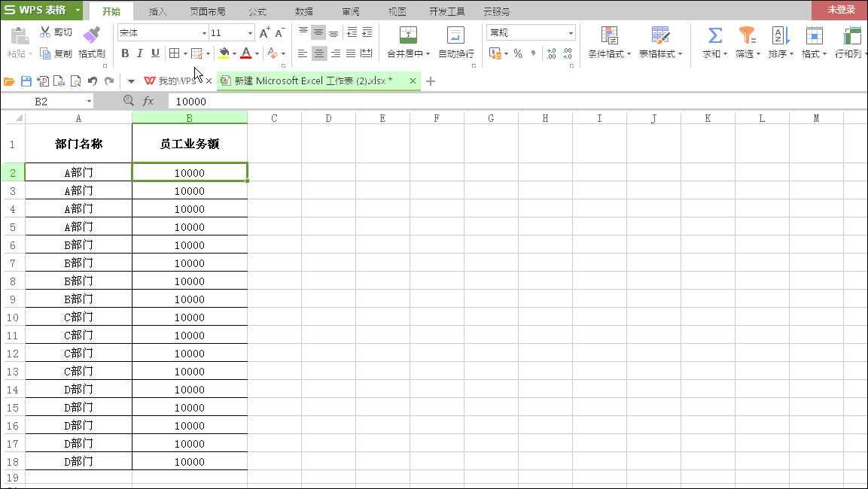Click the open file folder icon
This screenshot has height=489, width=868.
click(x=10, y=81)
